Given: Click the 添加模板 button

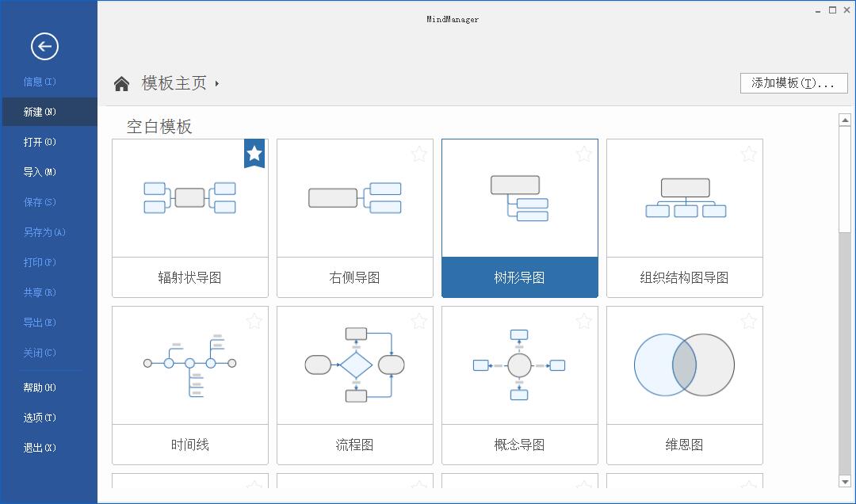Looking at the screenshot, I should click(x=793, y=82).
